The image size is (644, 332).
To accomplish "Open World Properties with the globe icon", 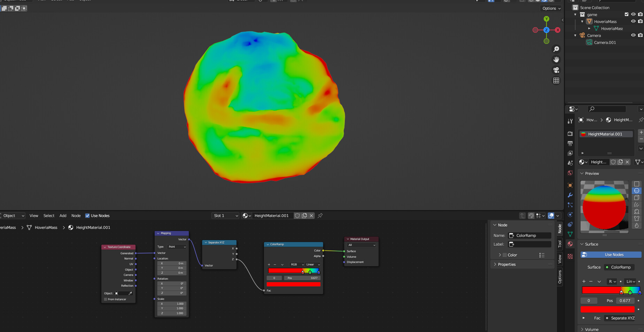I will coord(570,173).
